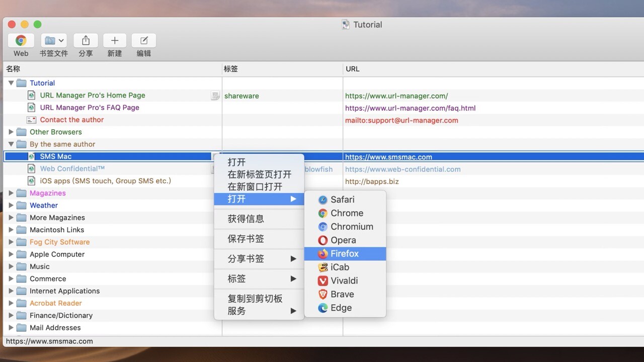Screen dimensions: 644x362
Task: Select the Fog City Software folder name
Action: coord(59,242)
